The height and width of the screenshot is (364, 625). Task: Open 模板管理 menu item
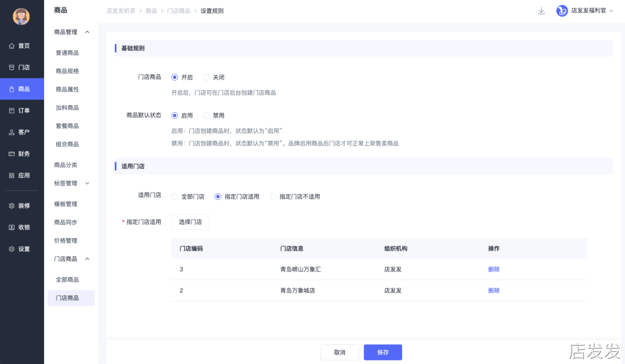(x=66, y=204)
